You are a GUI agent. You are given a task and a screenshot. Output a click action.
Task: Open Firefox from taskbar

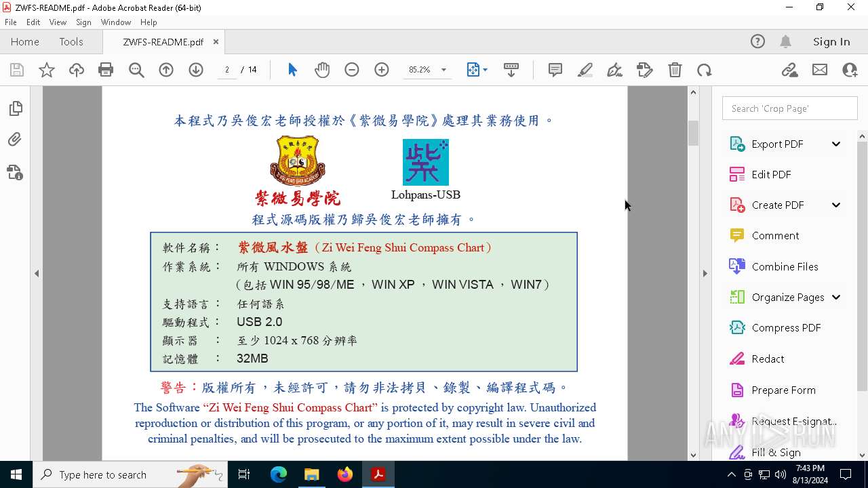(x=344, y=474)
